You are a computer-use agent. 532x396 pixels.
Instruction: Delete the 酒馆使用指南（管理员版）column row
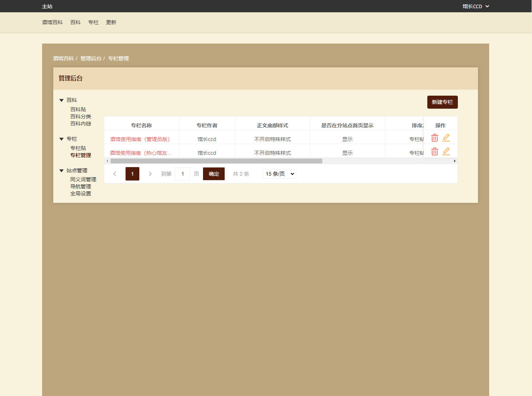434,138
